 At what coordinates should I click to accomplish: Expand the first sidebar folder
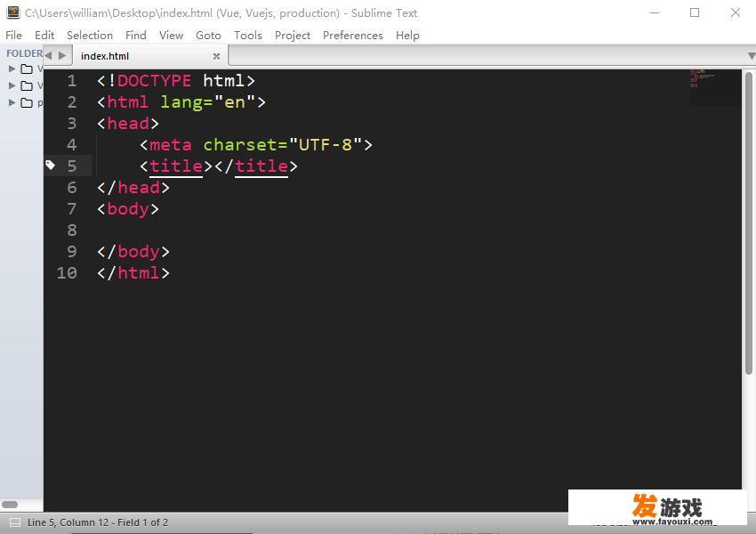pyautogui.click(x=12, y=69)
